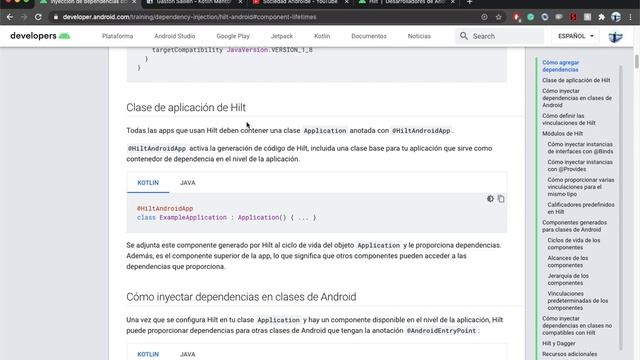This screenshot has width=640, height=360.
Task: Jump to Componentes generados para clases de Android
Action: (x=574, y=226)
